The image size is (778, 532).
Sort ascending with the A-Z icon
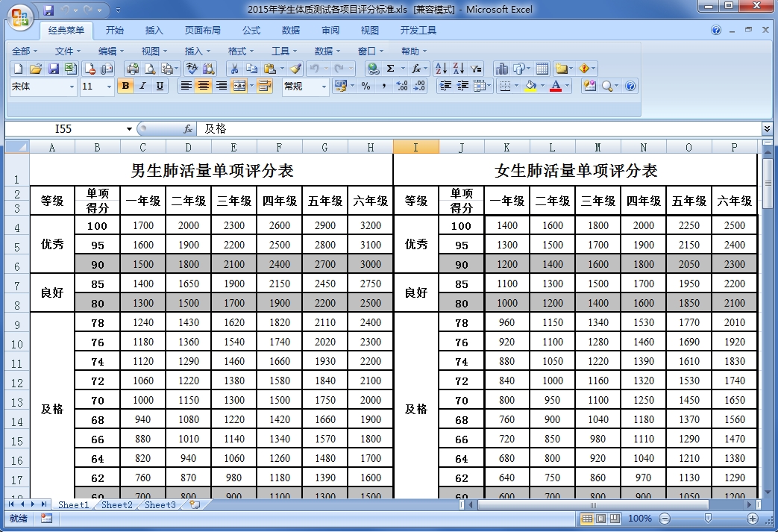tap(441, 69)
